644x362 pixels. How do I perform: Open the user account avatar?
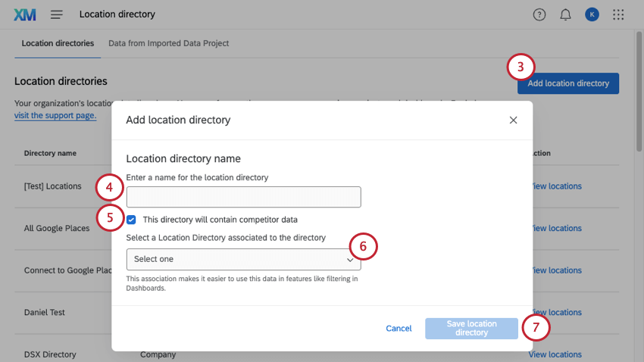click(x=592, y=14)
